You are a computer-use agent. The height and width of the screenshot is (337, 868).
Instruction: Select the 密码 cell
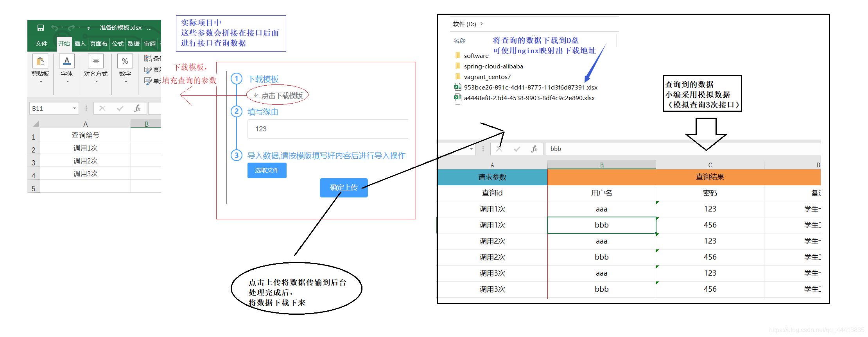coord(710,193)
